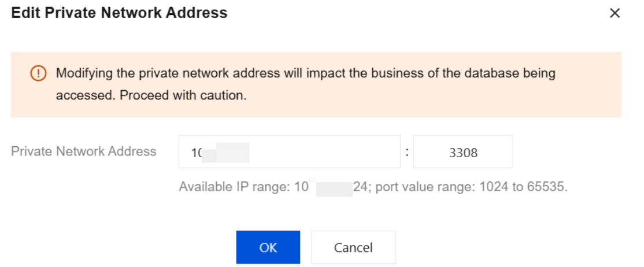
Task: Click the colon separator between IP and port
Action: click(x=407, y=151)
